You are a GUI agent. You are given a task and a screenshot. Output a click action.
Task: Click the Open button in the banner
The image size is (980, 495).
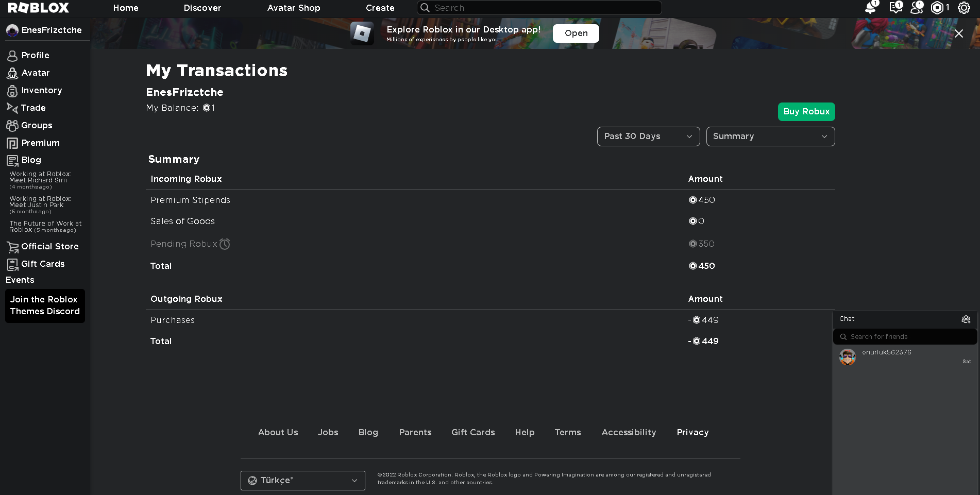point(576,33)
